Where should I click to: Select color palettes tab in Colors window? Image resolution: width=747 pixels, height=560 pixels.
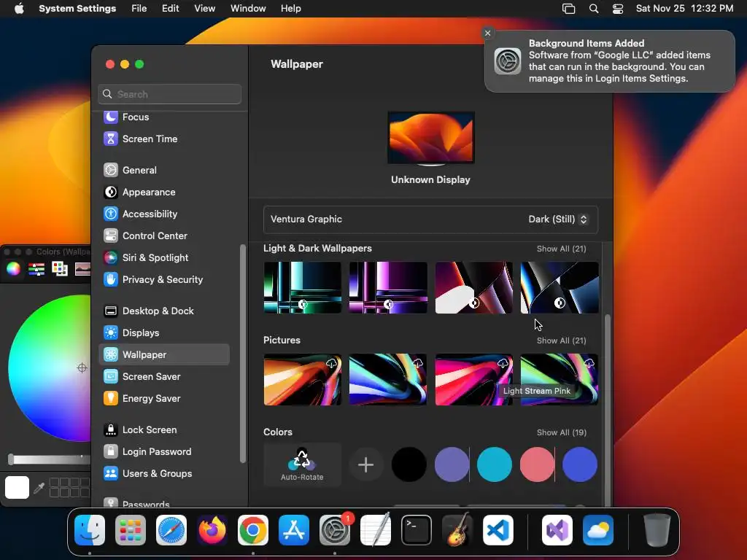60,269
